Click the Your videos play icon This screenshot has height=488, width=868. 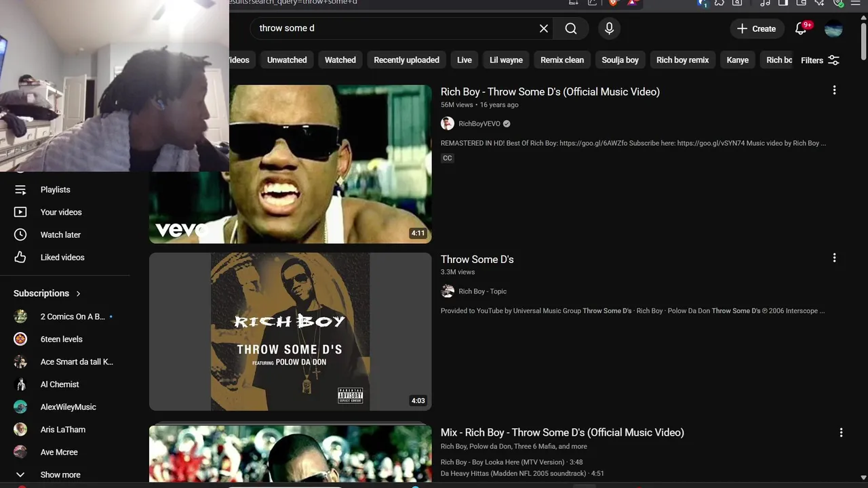(20, 212)
